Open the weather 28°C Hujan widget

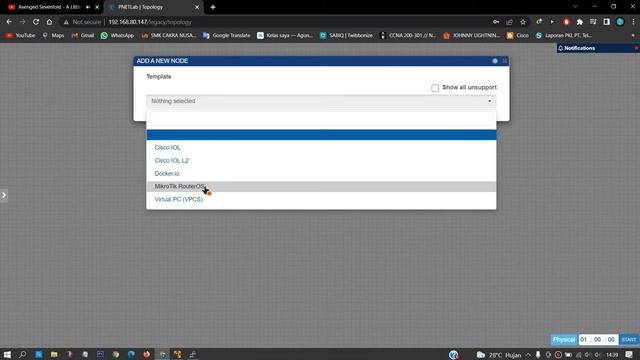(499, 355)
